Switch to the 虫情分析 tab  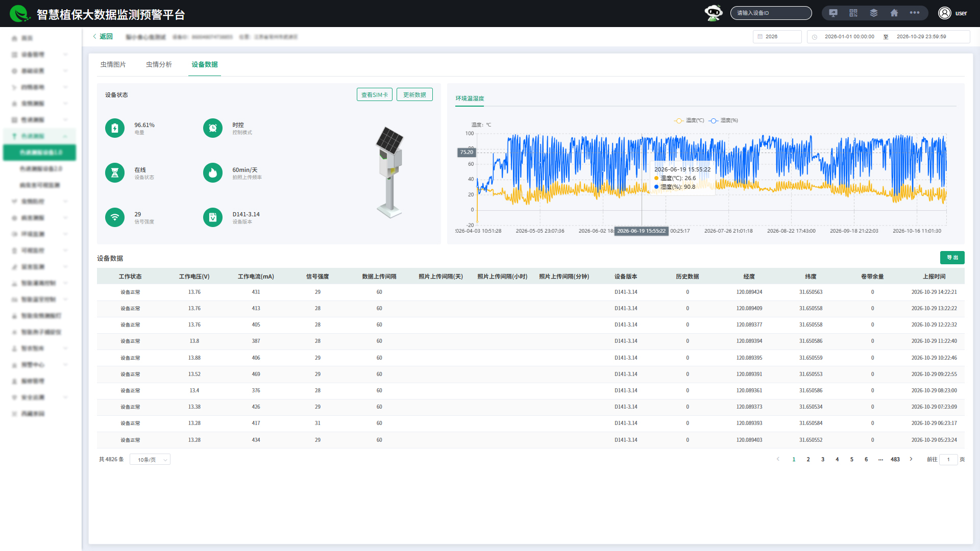point(159,64)
